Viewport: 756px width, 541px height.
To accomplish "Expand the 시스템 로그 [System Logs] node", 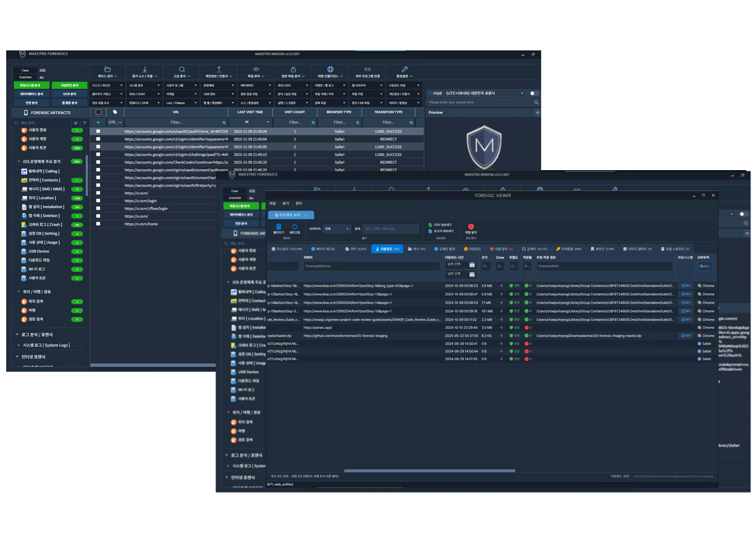I will pos(19,345).
